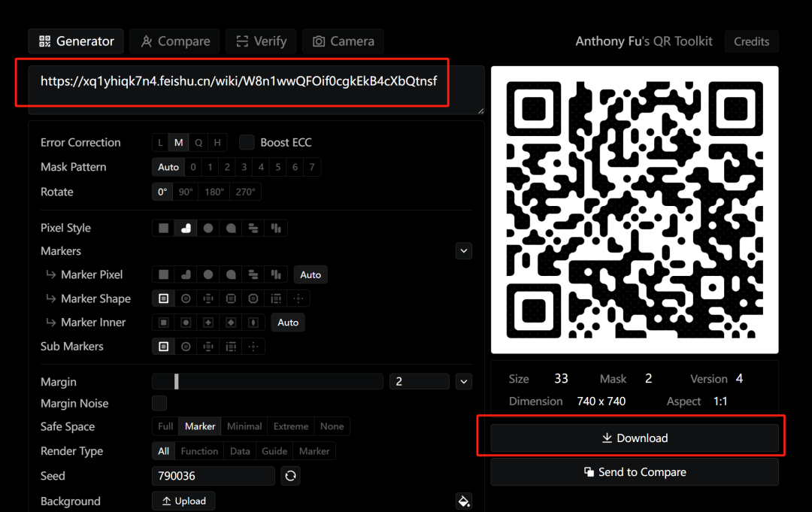Select the last Marker Shape icon (tiny plus)

298,298
